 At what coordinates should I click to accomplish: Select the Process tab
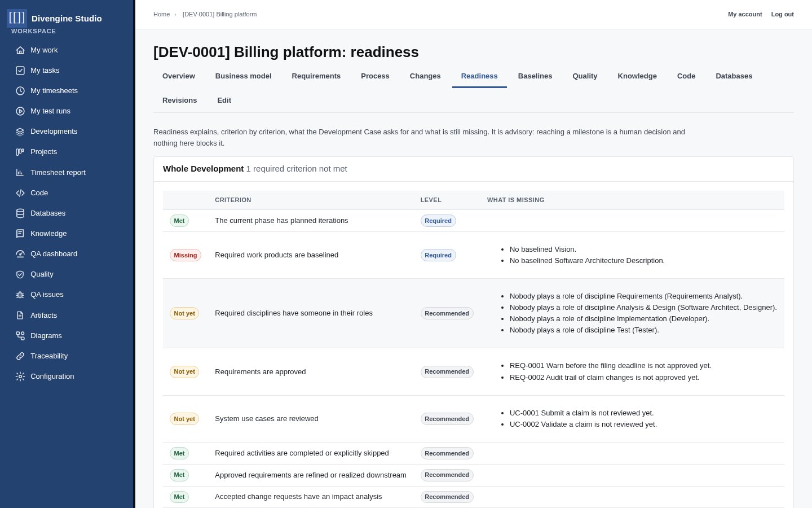point(375,76)
